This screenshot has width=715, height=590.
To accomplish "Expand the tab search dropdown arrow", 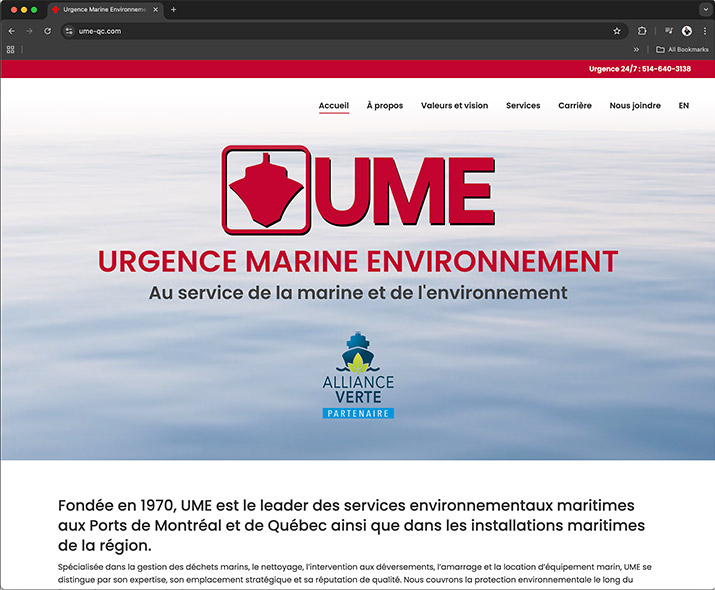I will click(705, 10).
